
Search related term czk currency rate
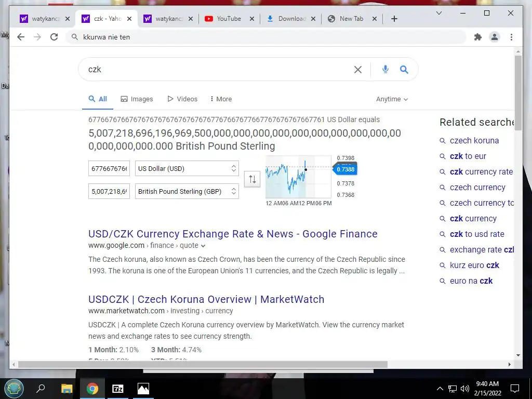[481, 171]
